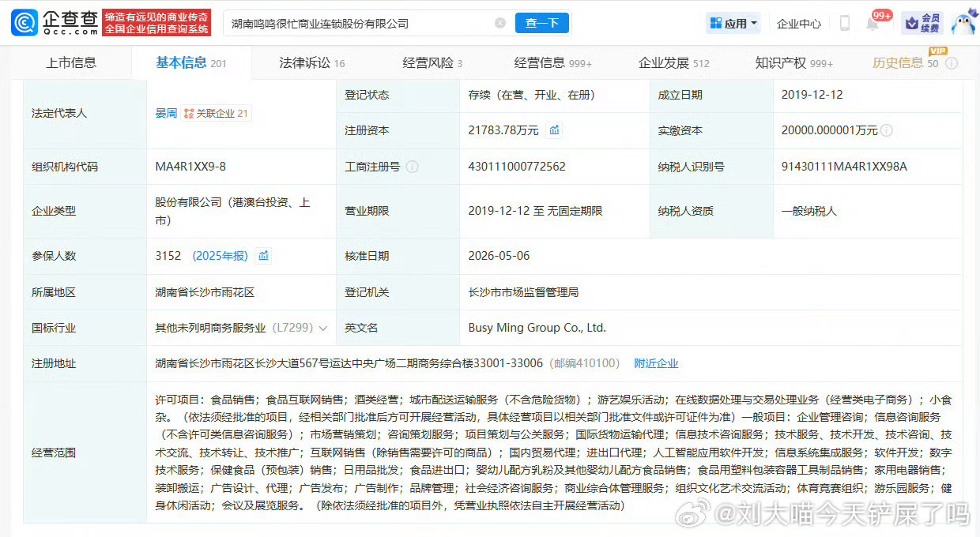The width and height of the screenshot is (980, 537).
Task: Clear the search box with the X icon
Action: point(500,24)
